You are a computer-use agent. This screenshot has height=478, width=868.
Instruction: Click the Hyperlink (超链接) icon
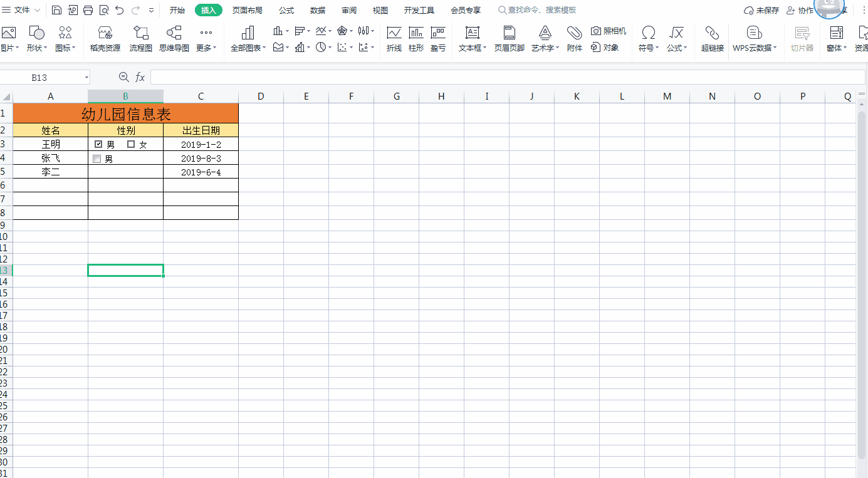712,33
